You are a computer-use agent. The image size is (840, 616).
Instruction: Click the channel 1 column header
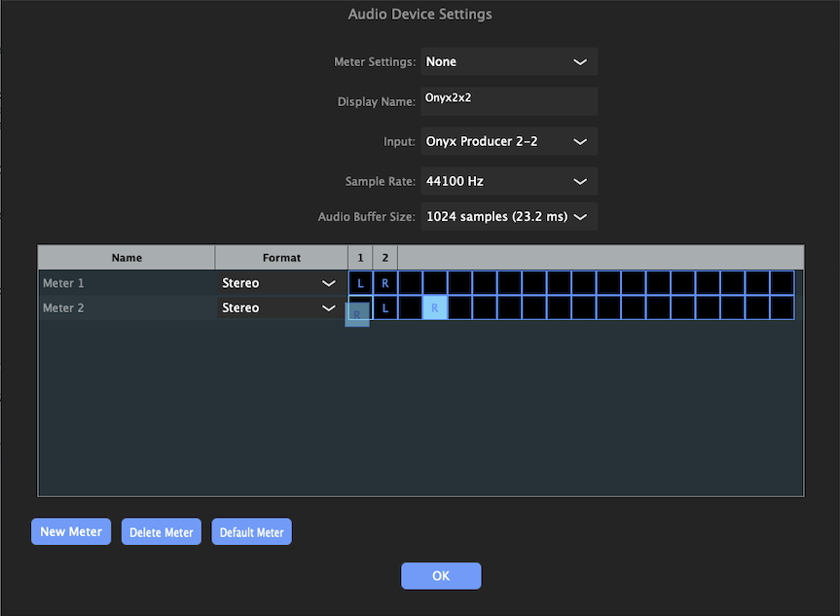point(360,258)
